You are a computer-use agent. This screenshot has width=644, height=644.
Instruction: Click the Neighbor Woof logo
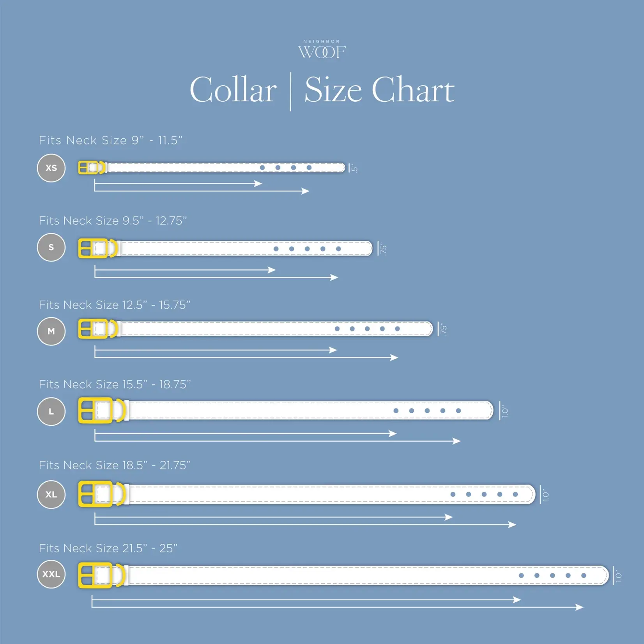322,50
